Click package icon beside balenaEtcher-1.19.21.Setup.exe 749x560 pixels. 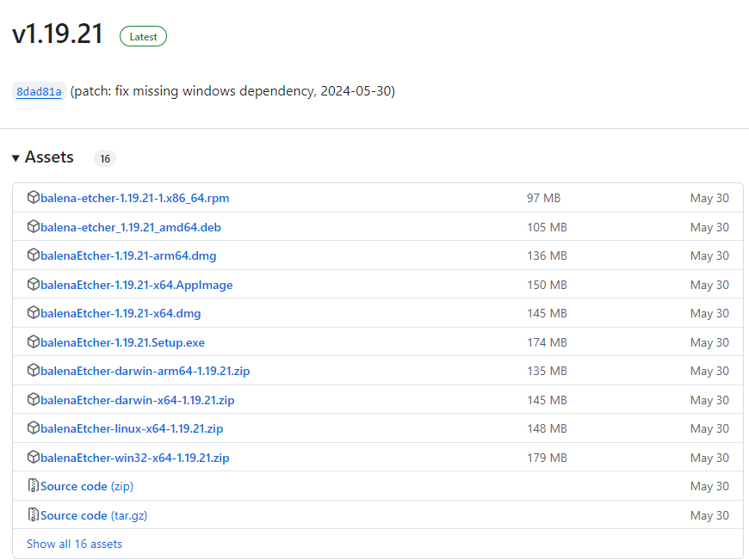(33, 342)
